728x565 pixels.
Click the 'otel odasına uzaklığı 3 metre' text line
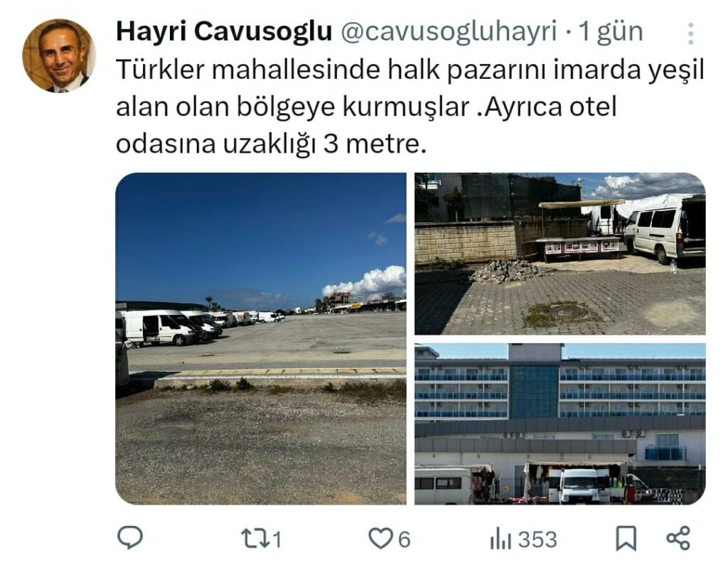point(271,144)
